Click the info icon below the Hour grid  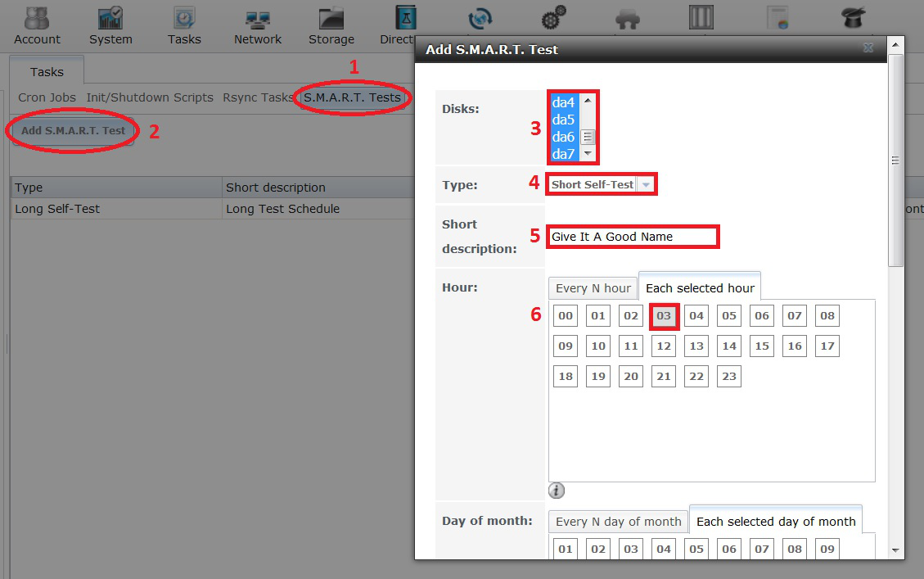pos(557,491)
